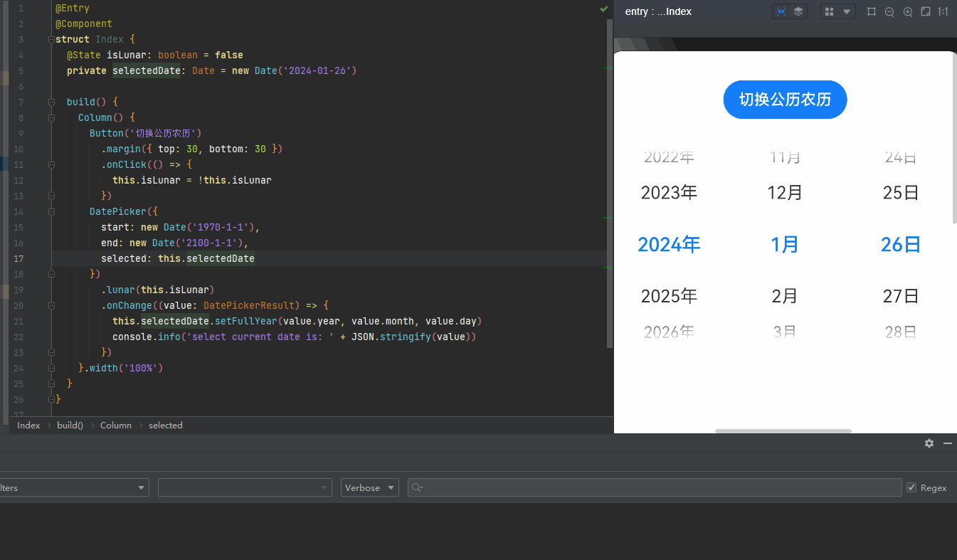Pick 2025年 in the year wheel

click(669, 296)
